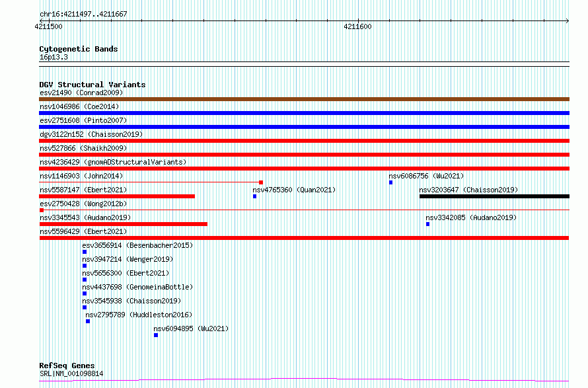Click the blue marker under nsv6094895 (Wu2021)
588x388 pixels.
click(156, 335)
